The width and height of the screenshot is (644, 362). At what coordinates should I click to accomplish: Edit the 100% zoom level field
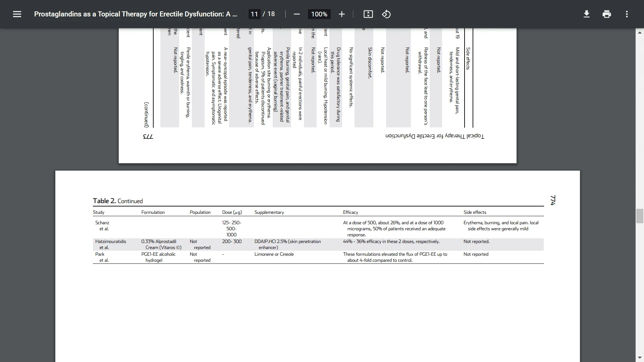pos(319,14)
